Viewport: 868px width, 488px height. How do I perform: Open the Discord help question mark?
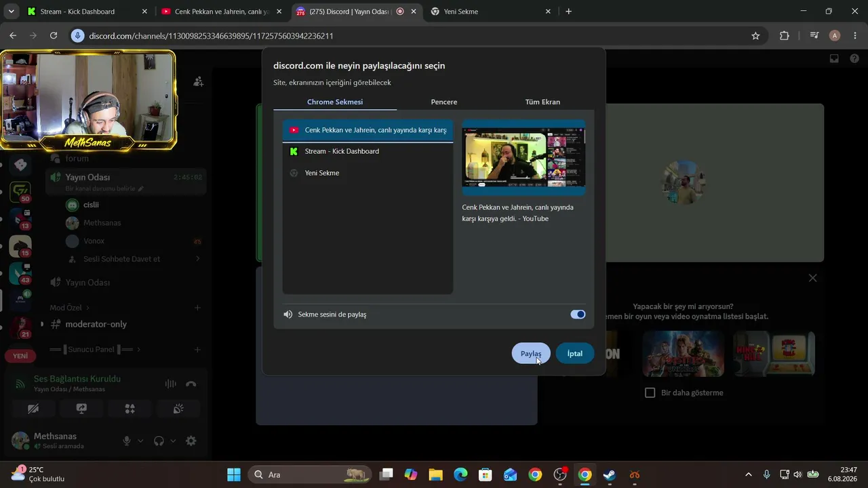(x=854, y=59)
